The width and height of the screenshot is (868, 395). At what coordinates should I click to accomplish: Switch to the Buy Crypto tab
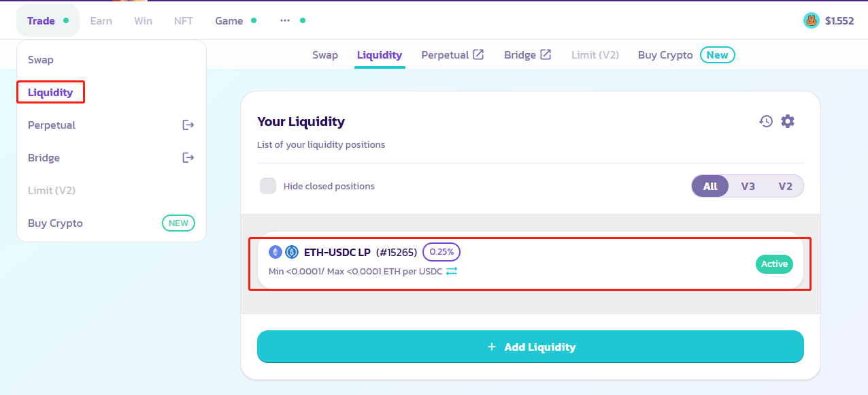[665, 54]
